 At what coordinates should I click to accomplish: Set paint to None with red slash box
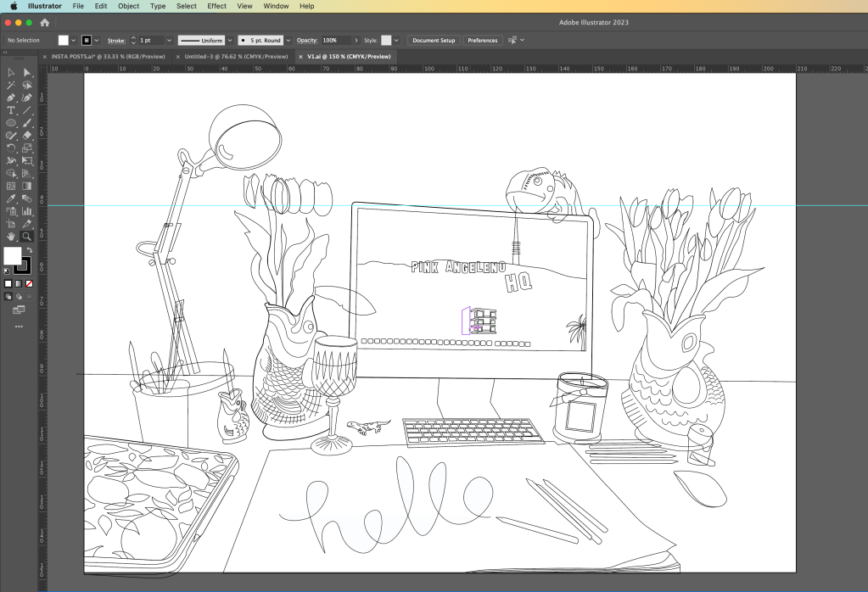[x=30, y=283]
